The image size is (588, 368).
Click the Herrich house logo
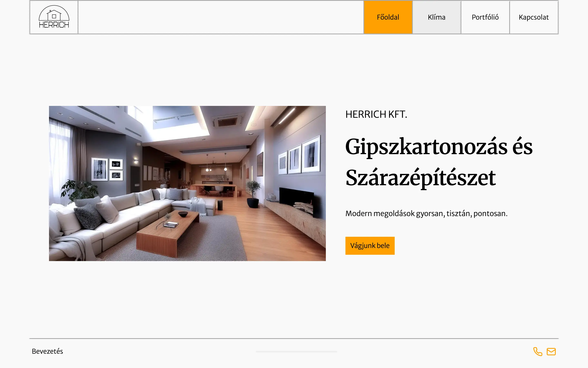(54, 17)
